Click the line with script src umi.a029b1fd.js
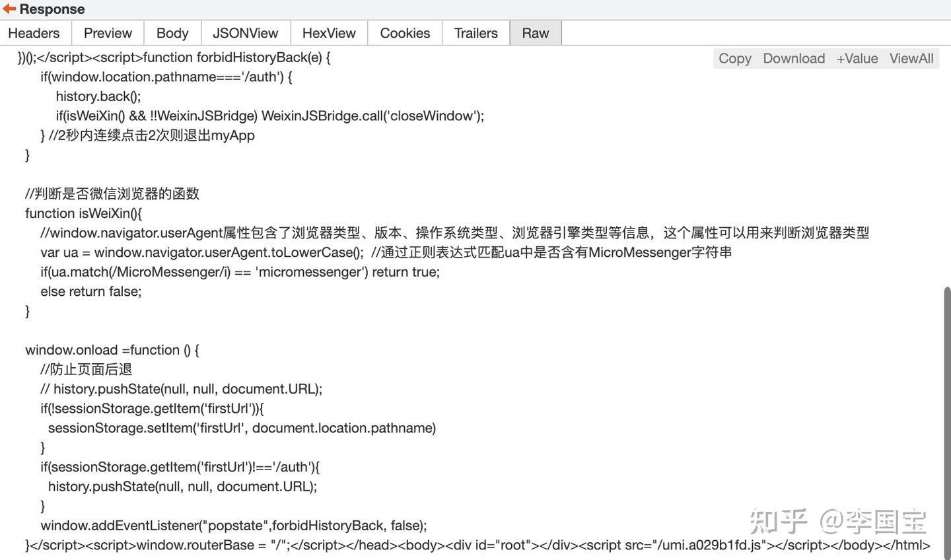 click(x=477, y=545)
